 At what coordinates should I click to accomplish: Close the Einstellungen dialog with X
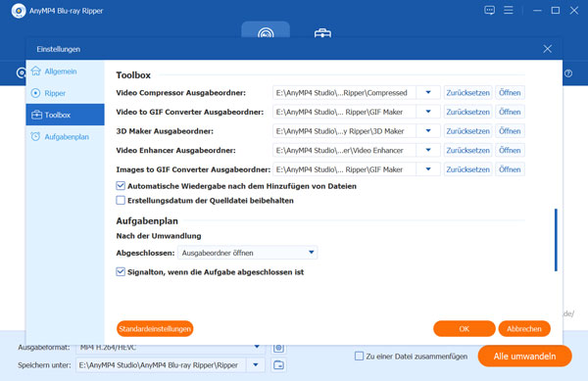pyautogui.click(x=548, y=49)
